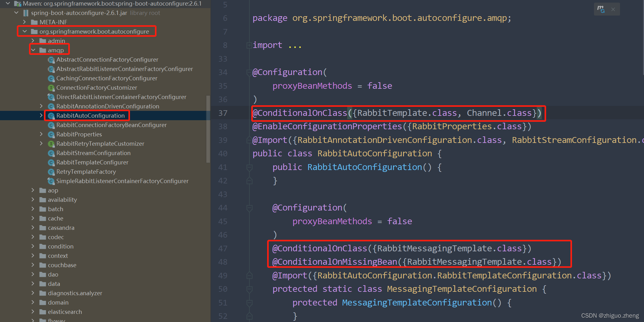The height and width of the screenshot is (322, 644).
Task: Click AbstractConnectionFactoryConfigurer class icon
Action: [x=51, y=59]
